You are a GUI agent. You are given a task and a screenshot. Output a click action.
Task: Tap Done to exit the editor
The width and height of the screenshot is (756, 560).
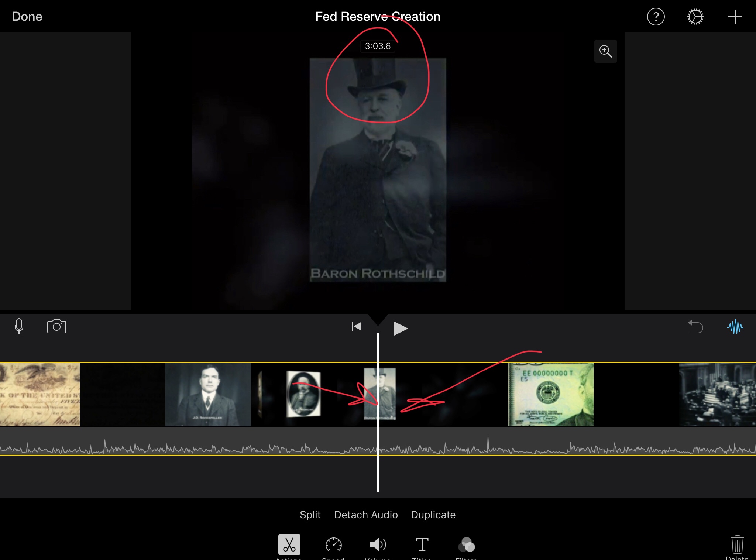tap(27, 17)
